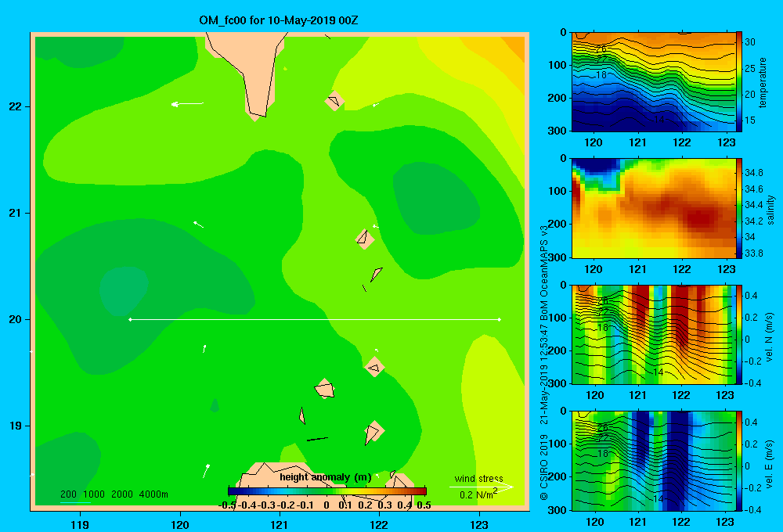
Task: Open the eastward velocity cross-section panel
Action: [653, 461]
